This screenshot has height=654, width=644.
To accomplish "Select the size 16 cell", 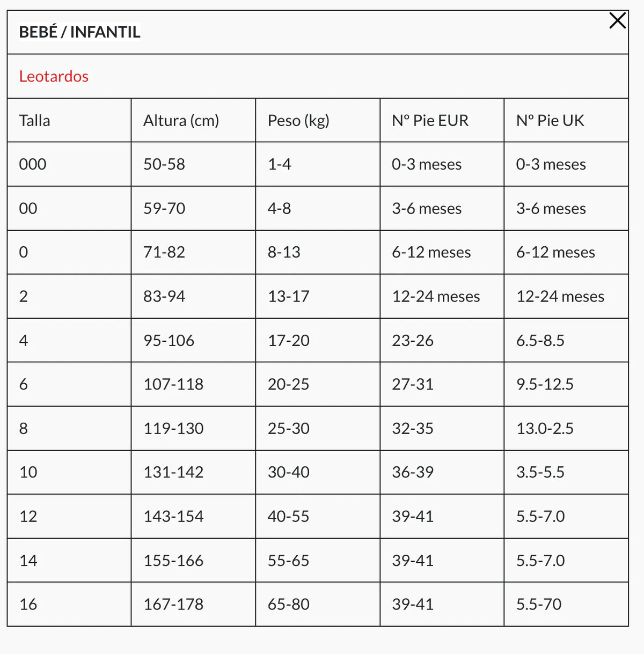I will [x=28, y=605].
